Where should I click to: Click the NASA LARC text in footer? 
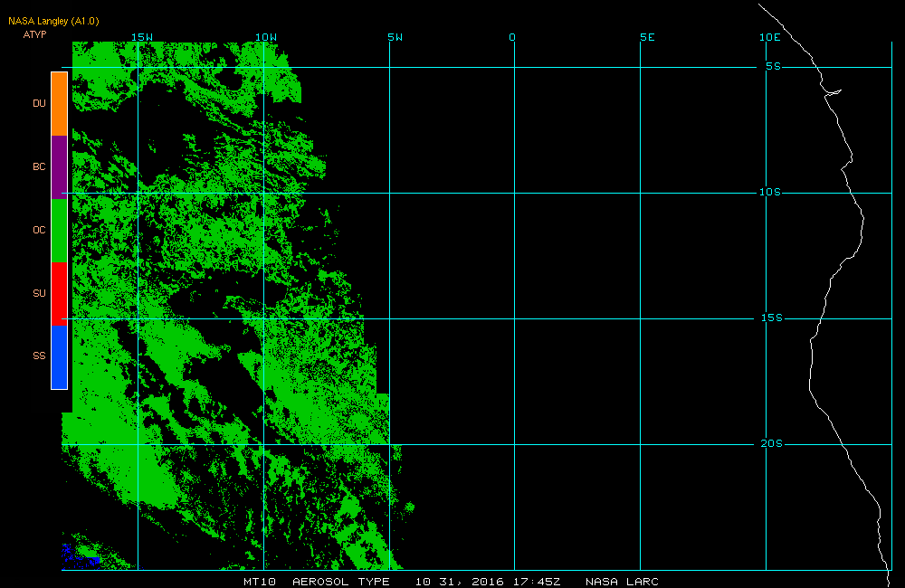coord(622,582)
